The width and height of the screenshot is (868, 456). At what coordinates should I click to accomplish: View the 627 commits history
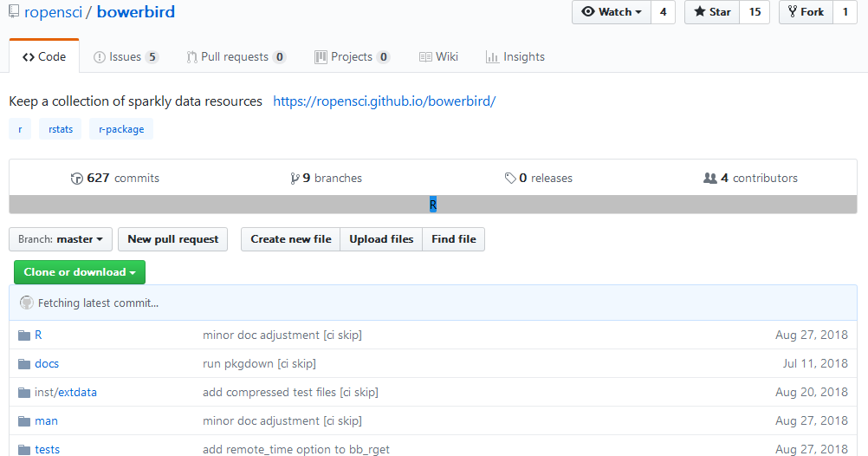click(x=115, y=178)
